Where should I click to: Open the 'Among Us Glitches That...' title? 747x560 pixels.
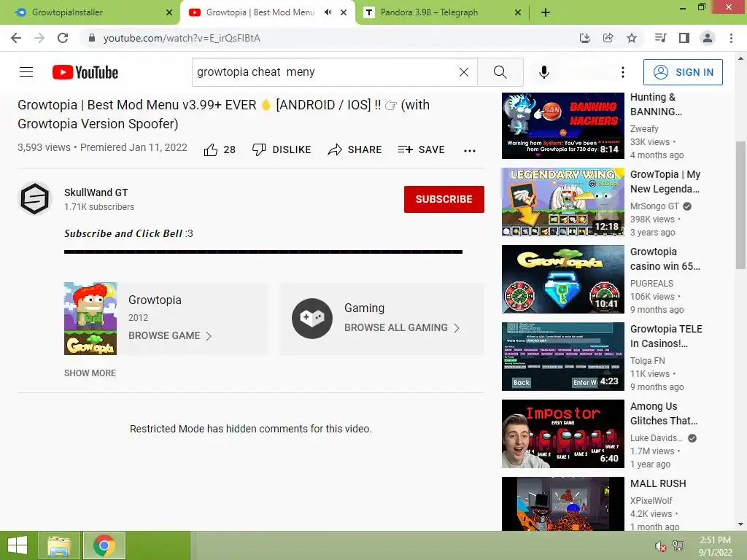664,413
